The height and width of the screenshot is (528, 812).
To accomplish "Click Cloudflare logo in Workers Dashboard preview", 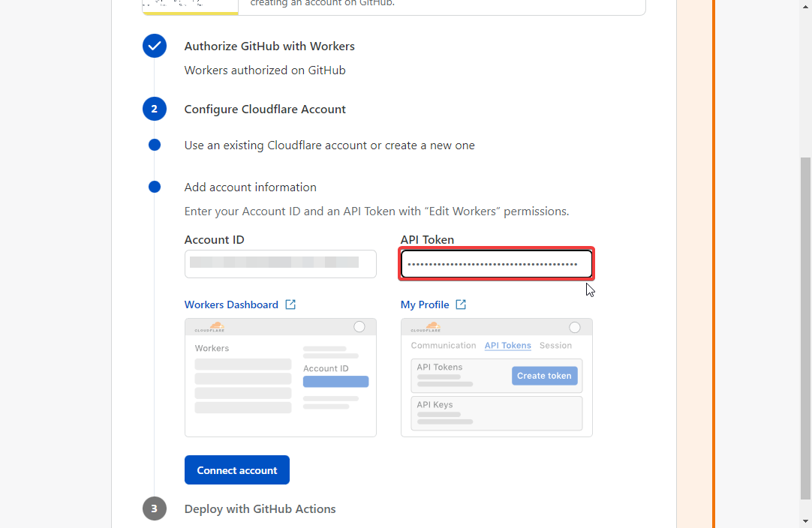I will (x=210, y=327).
